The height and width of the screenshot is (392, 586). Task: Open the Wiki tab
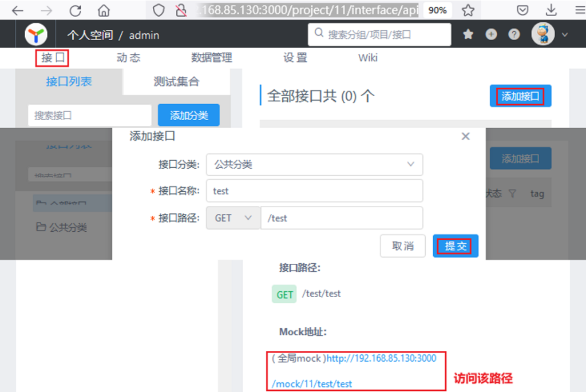pyautogui.click(x=368, y=58)
